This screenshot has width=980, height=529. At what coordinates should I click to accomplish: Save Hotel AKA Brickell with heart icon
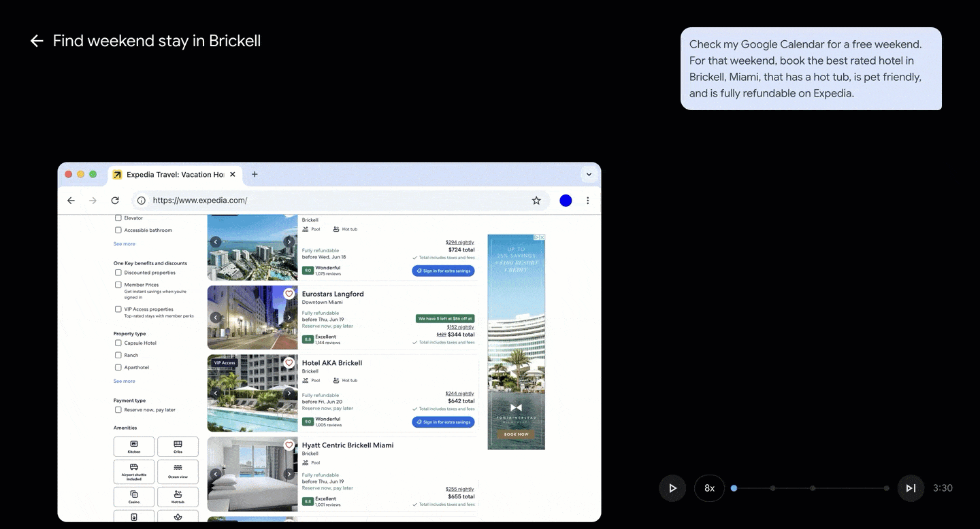coord(289,363)
